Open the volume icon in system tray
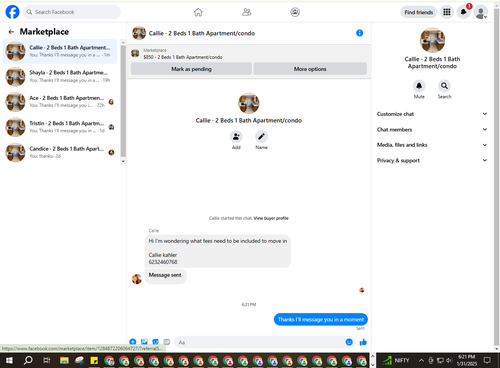Screen dimensions: 500x368 coord(449,360)
